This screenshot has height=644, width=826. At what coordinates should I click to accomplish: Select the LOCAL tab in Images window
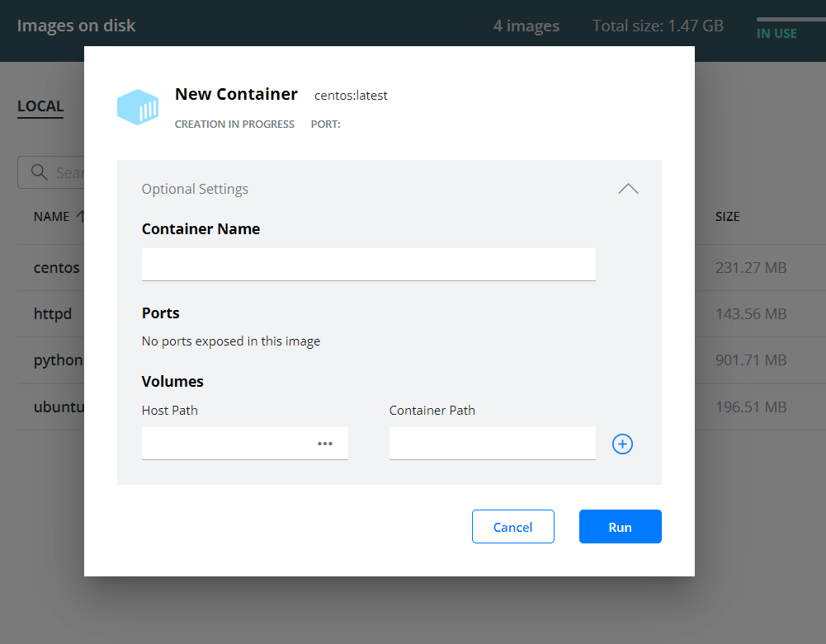tap(40, 106)
